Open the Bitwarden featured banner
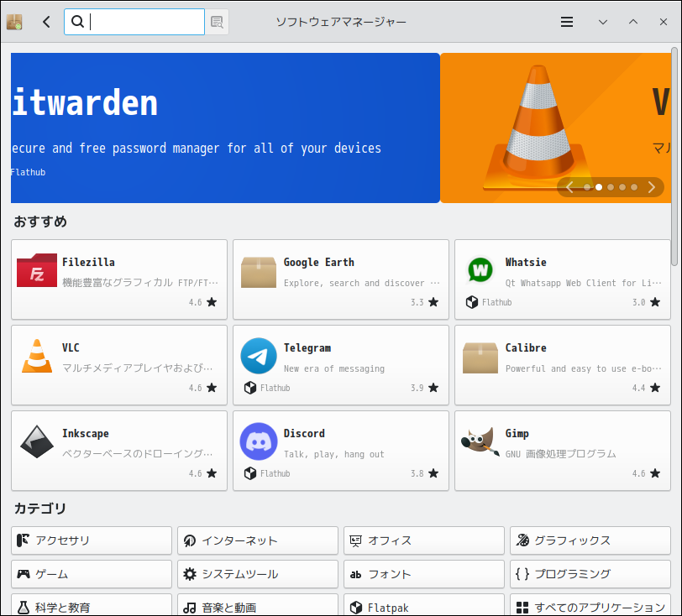The width and height of the screenshot is (682, 616). (x=225, y=128)
